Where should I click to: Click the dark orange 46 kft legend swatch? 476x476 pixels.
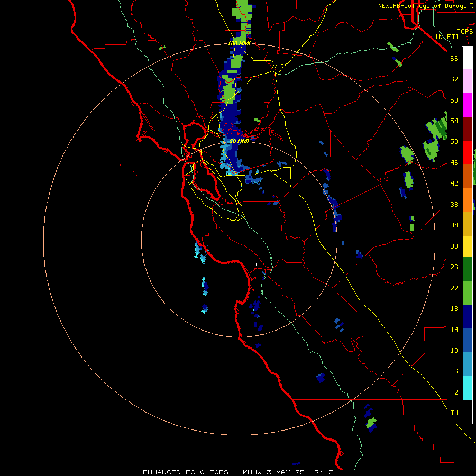tap(467, 176)
